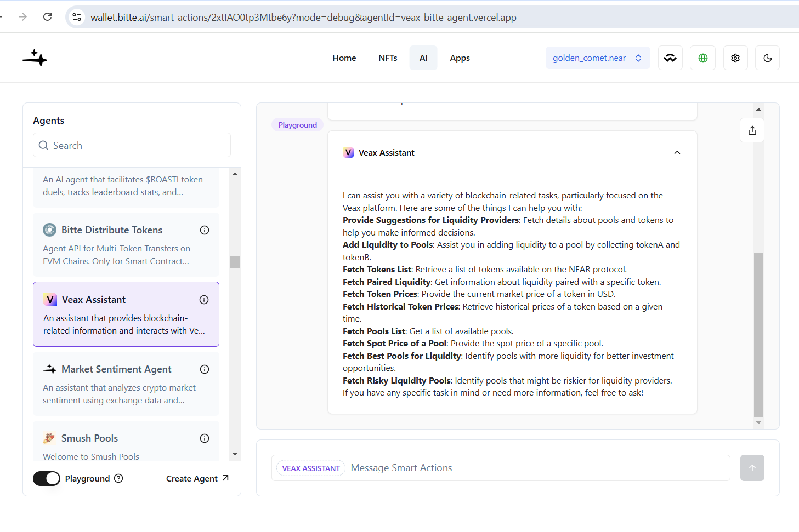Click the Playground help question icon
The height and width of the screenshot is (532, 799).
click(x=118, y=478)
